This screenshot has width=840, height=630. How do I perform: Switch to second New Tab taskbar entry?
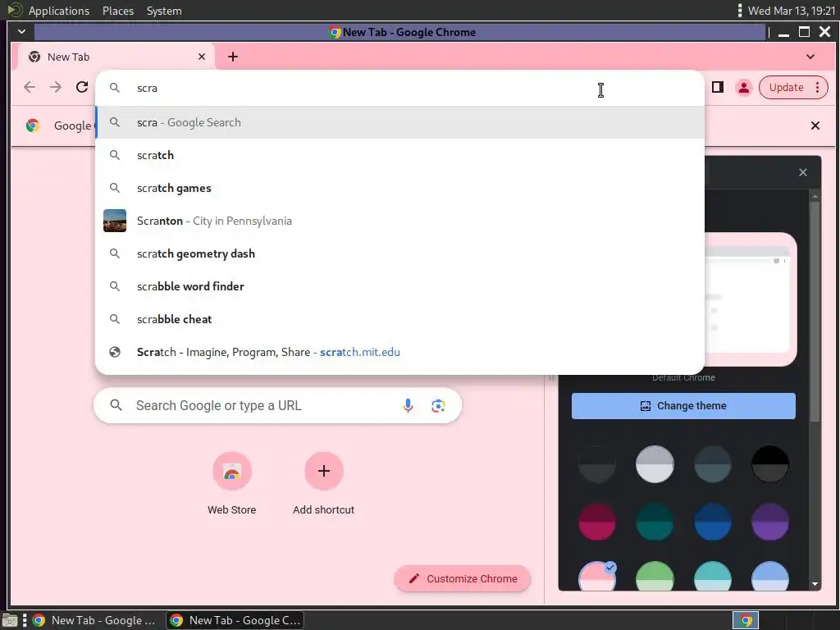[235, 620]
